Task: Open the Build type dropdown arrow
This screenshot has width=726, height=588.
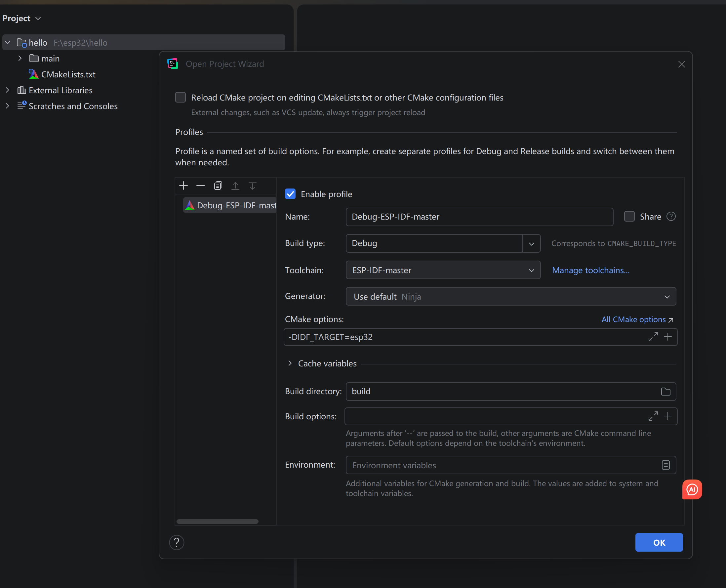Action: click(532, 243)
